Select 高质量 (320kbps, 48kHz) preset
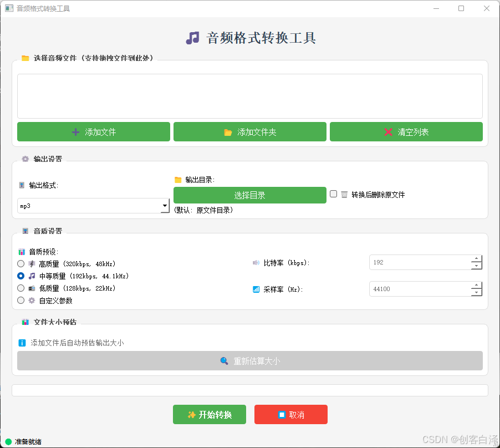500x448 pixels. point(21,264)
